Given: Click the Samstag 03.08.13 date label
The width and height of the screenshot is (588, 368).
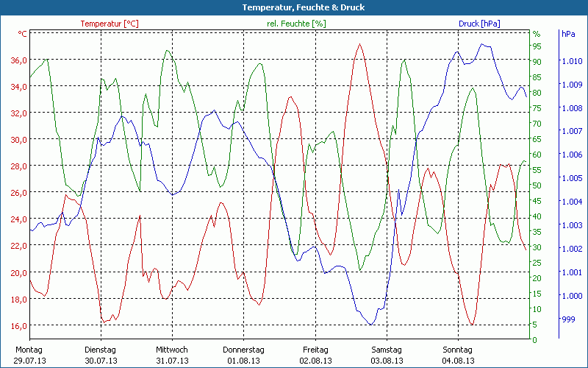Looking at the screenshot, I should click(x=386, y=355).
